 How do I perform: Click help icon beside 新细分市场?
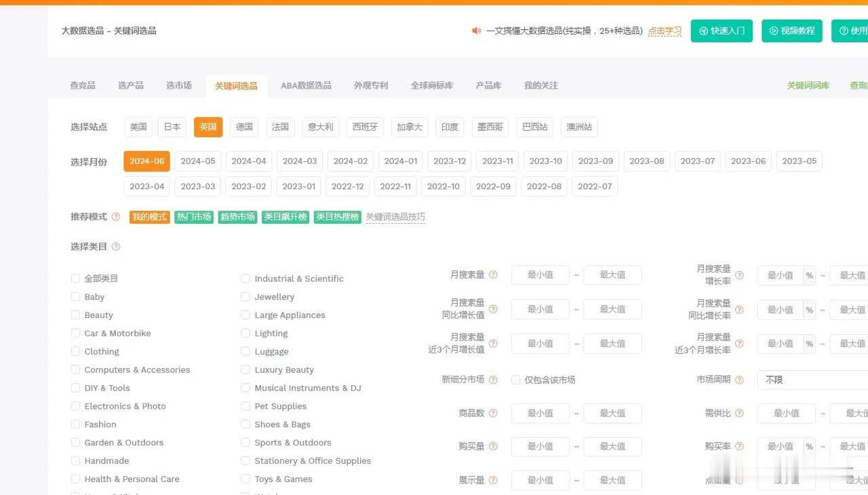click(x=493, y=380)
